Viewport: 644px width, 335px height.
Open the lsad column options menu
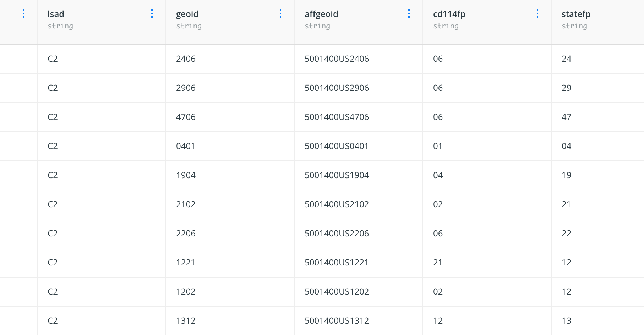152,14
